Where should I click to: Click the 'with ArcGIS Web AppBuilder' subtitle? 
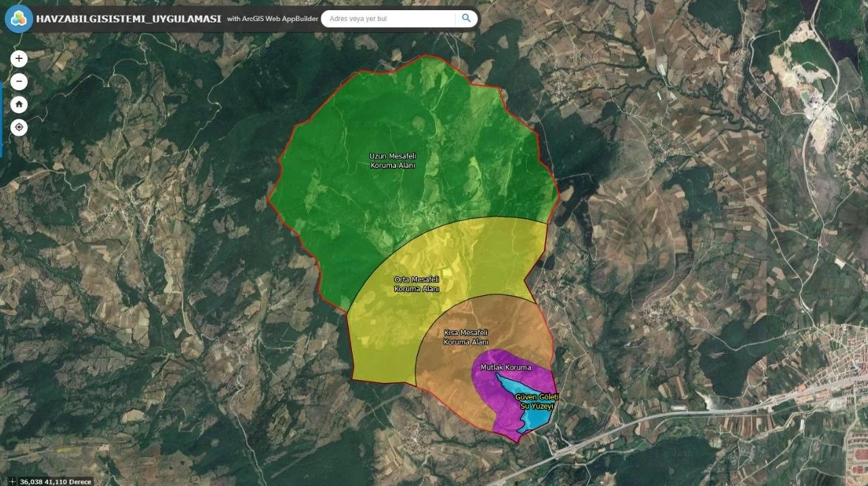pos(273,19)
